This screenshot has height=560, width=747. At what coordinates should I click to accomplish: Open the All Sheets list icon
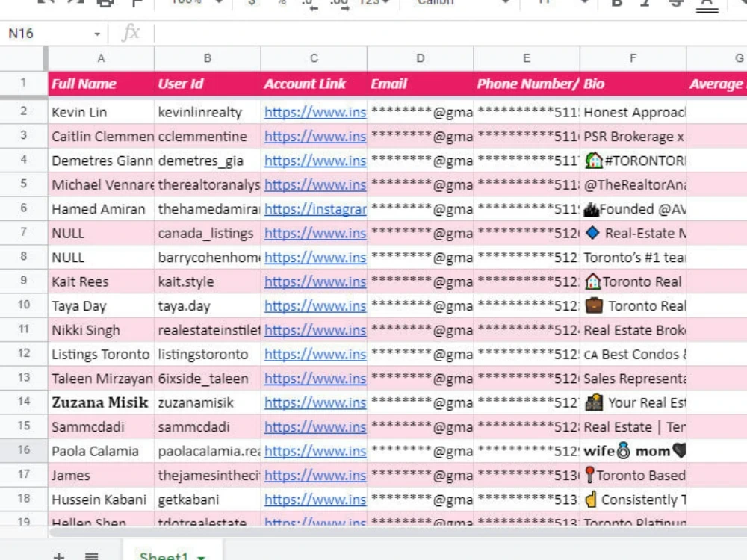[x=91, y=556]
